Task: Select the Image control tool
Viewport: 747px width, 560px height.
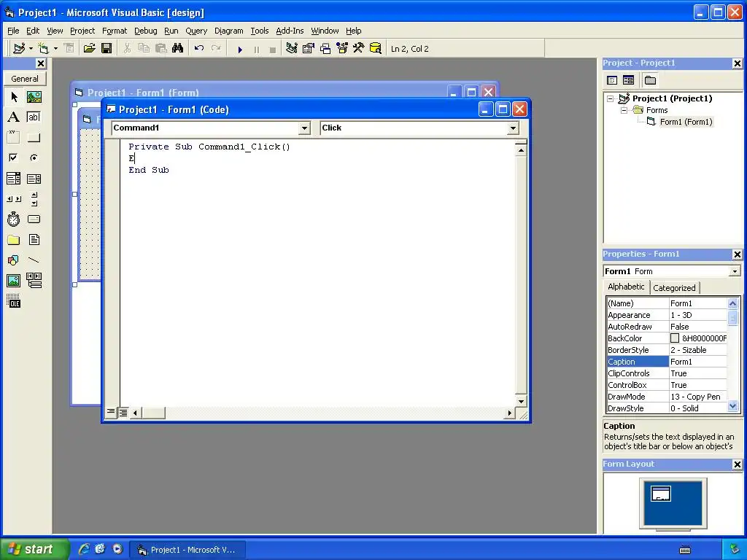Action: pos(14,281)
